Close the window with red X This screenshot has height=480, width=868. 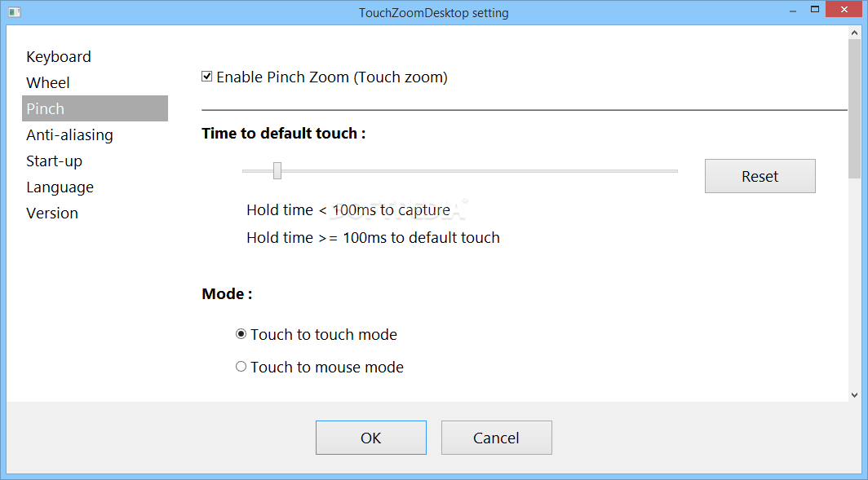point(845,10)
